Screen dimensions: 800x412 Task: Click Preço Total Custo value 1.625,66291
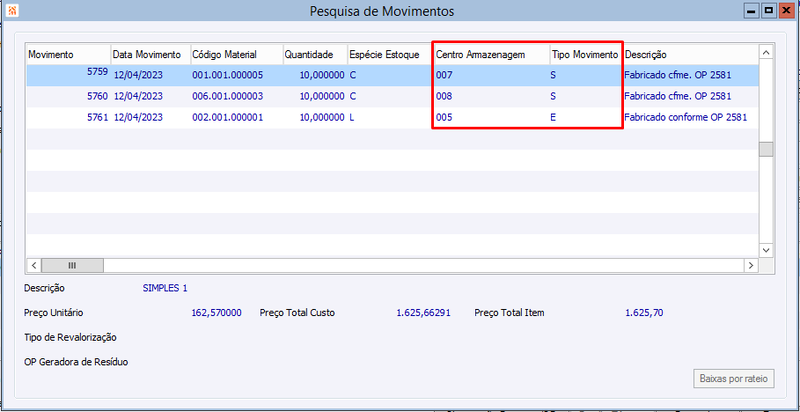423,313
